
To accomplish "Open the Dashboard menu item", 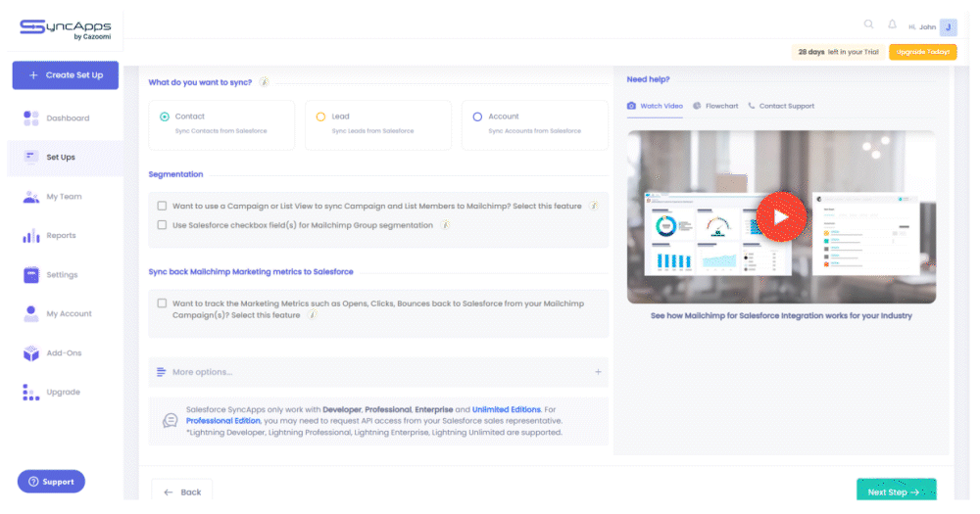I will pyautogui.click(x=65, y=118).
